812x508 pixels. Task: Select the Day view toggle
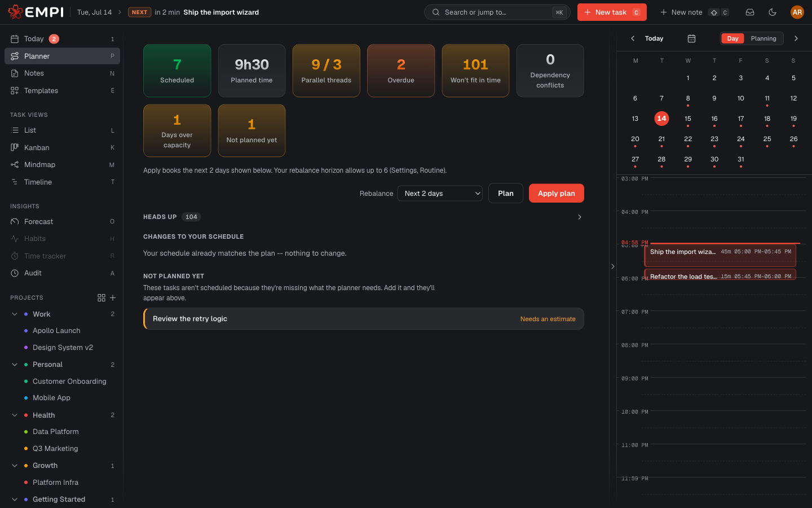pyautogui.click(x=732, y=38)
